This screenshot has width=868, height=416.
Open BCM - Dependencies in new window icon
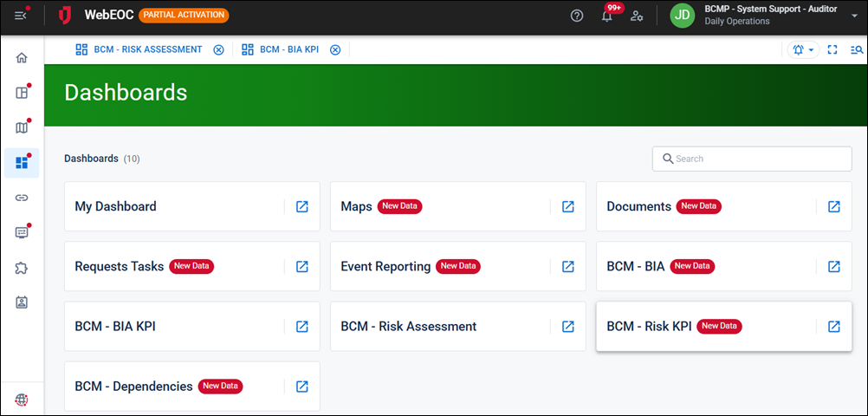302,387
